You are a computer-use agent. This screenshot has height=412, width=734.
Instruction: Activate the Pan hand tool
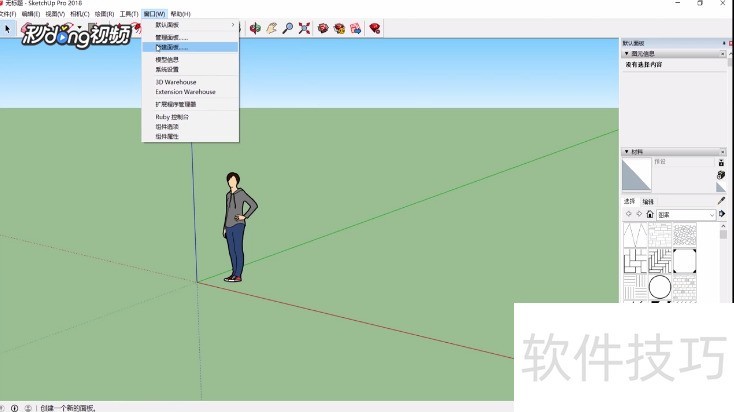click(x=272, y=29)
